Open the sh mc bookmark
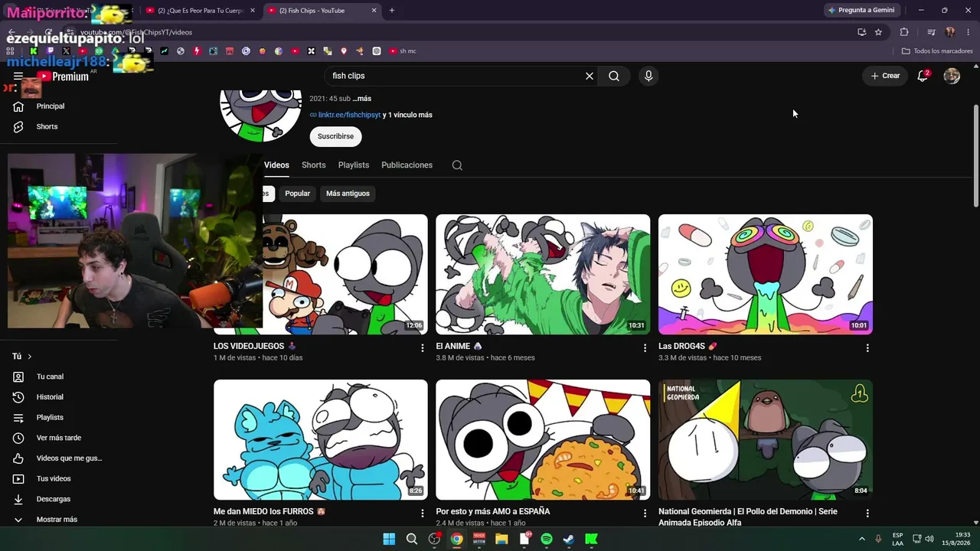The image size is (980, 551). point(403,51)
